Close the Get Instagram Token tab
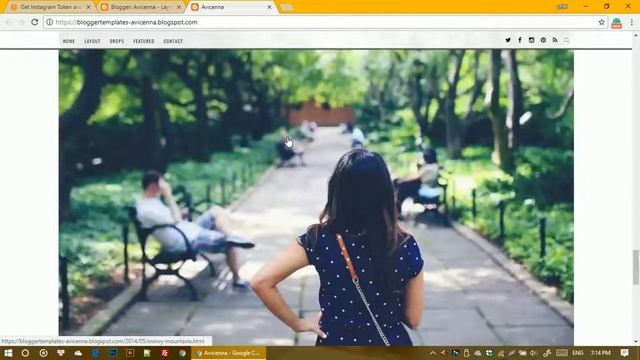The image size is (640, 360). click(89, 7)
